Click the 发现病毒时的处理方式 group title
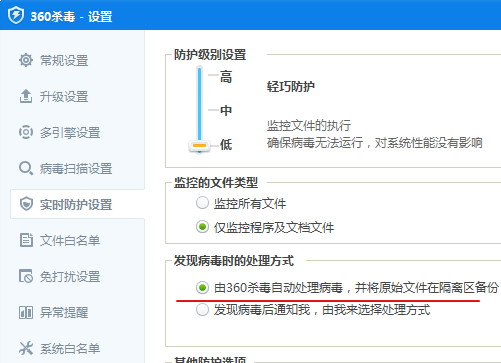501x363 pixels. [x=234, y=260]
